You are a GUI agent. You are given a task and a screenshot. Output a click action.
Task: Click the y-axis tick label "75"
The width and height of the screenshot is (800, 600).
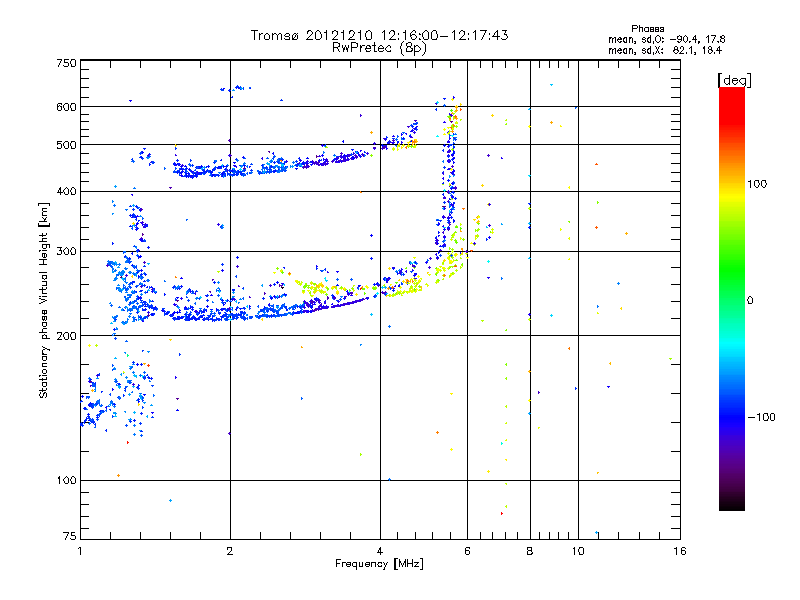(70, 536)
